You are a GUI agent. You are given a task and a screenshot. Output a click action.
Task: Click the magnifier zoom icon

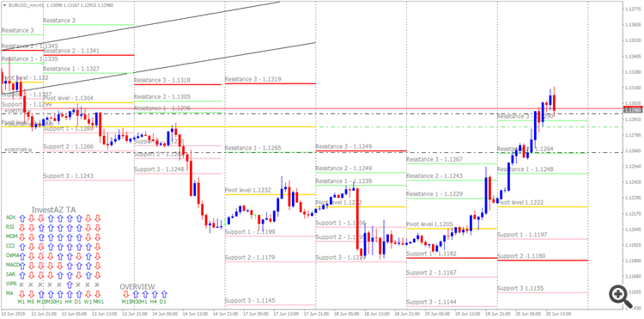(x=620, y=296)
